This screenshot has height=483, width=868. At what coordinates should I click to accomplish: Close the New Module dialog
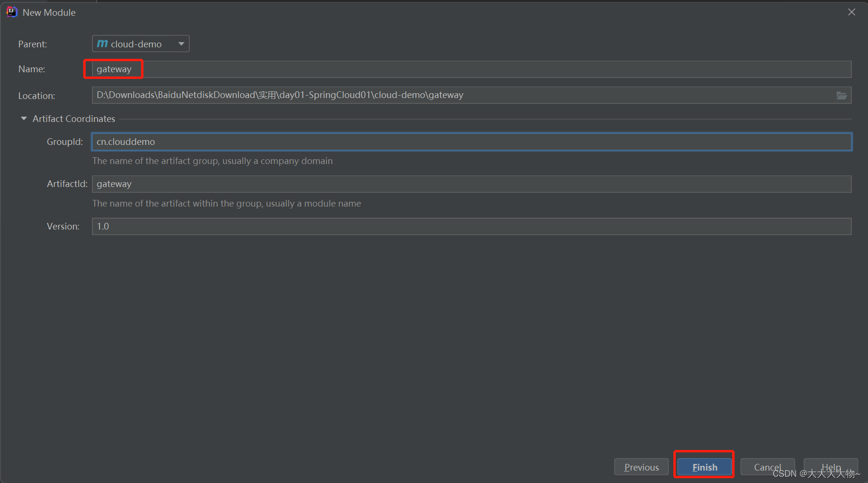(x=852, y=12)
